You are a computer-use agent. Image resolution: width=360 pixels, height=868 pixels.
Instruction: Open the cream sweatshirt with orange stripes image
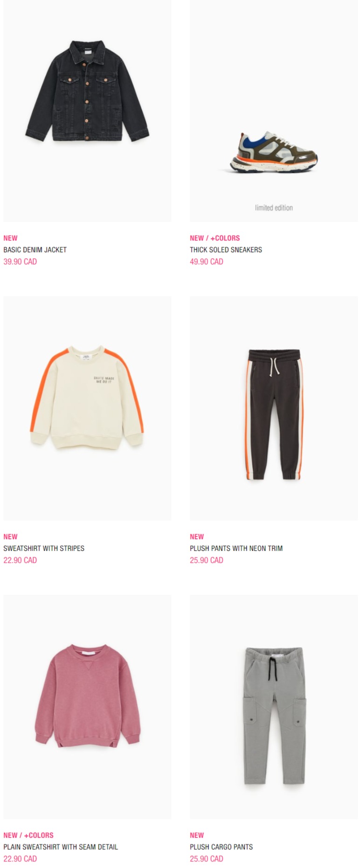(87, 408)
